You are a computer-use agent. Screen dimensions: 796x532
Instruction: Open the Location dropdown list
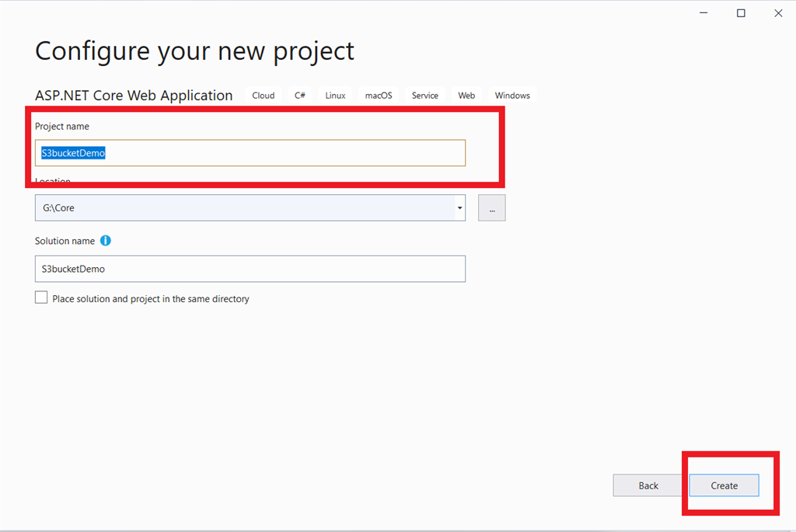click(459, 207)
